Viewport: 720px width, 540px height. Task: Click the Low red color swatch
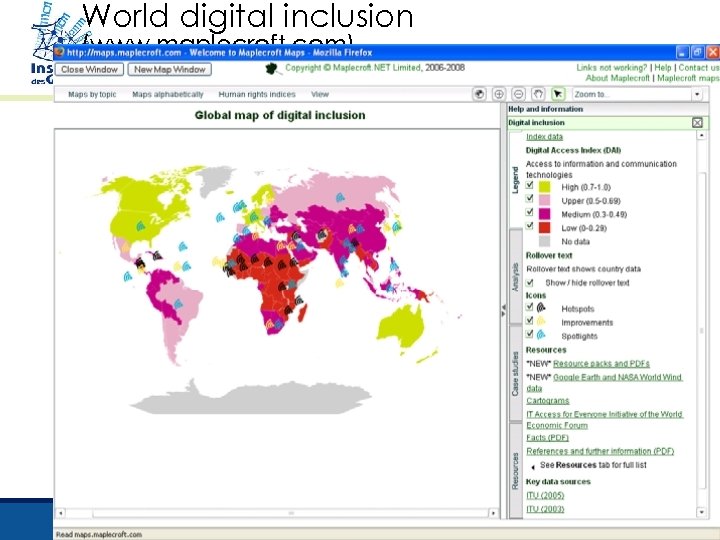pos(544,228)
